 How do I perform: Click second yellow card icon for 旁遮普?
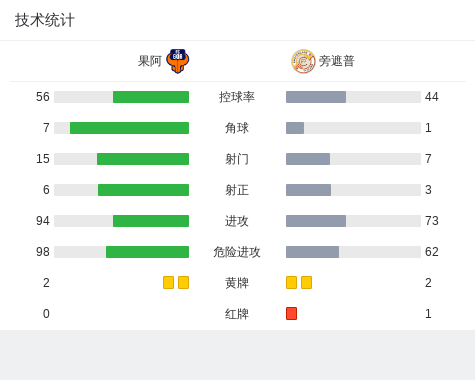306,283
